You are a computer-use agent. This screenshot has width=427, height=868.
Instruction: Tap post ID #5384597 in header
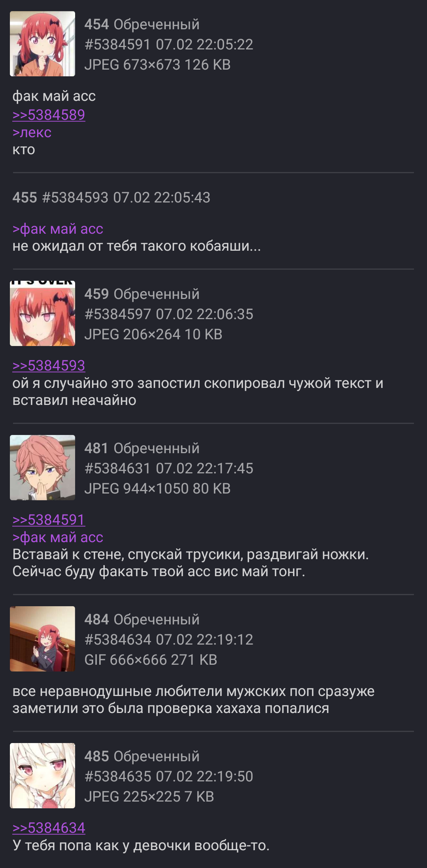pyautogui.click(x=117, y=314)
